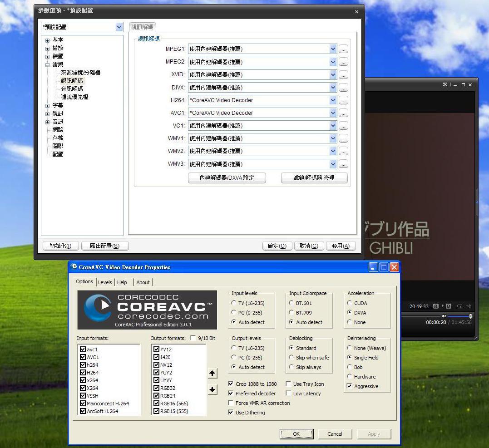The image size is (489, 448).
Task: Click the 內建解碼器/DXVA 設定 button
Action: (227, 178)
